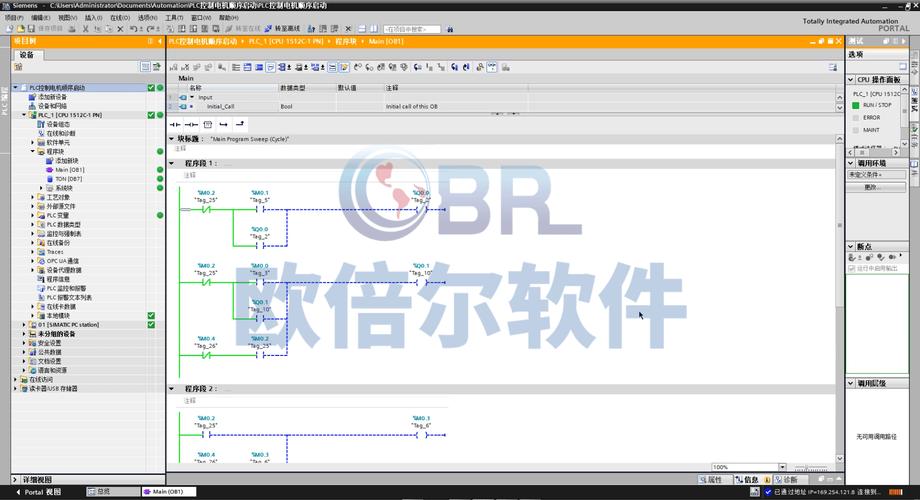Screen dimensions: 920x500
Task: Toggle the 运行中启用输出 checkbox in breakpoints section
Action: point(851,268)
